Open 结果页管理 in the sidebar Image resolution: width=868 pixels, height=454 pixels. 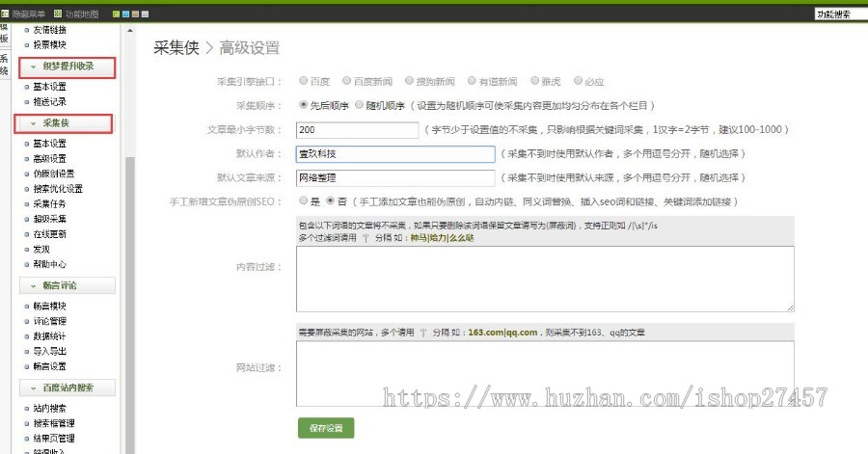pyautogui.click(x=54, y=439)
